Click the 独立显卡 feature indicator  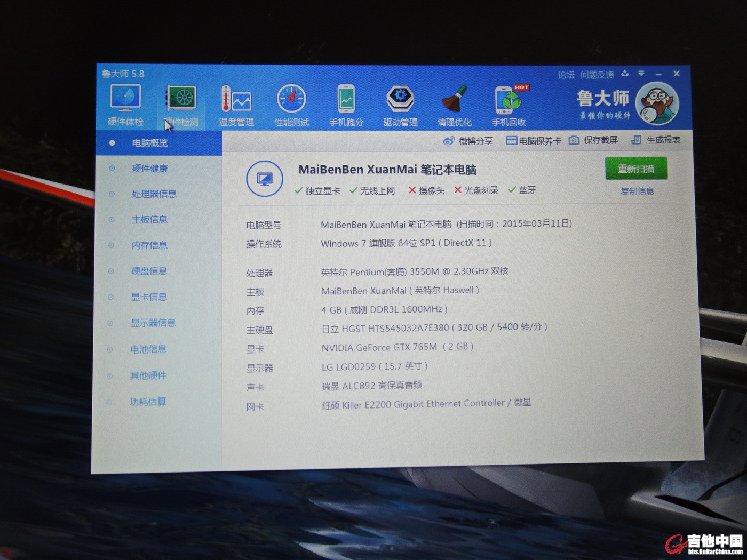317,191
